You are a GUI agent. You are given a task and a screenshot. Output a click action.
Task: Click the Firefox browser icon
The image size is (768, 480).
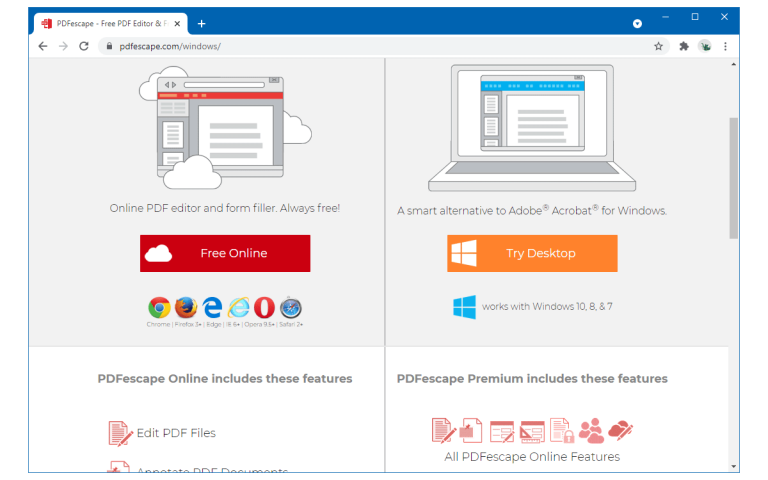point(185,308)
